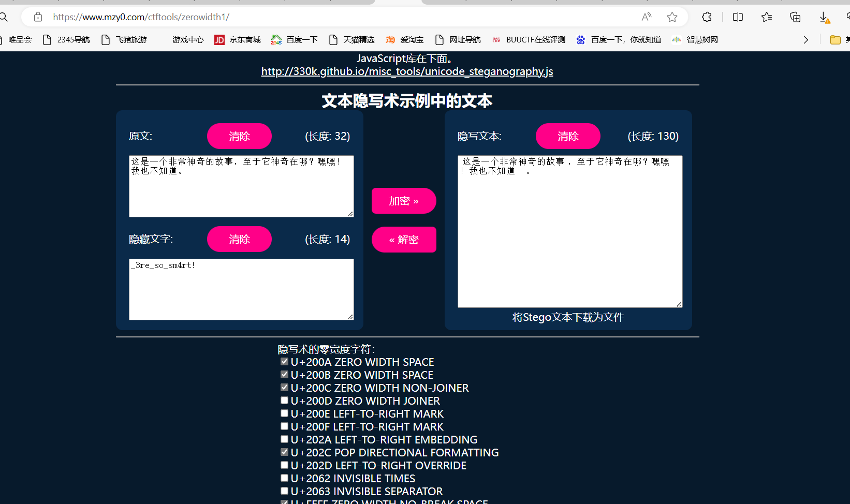This screenshot has height=504, width=850.
Task: Enable U+200D ZERO WIDTH JOINER checkbox
Action: (284, 401)
